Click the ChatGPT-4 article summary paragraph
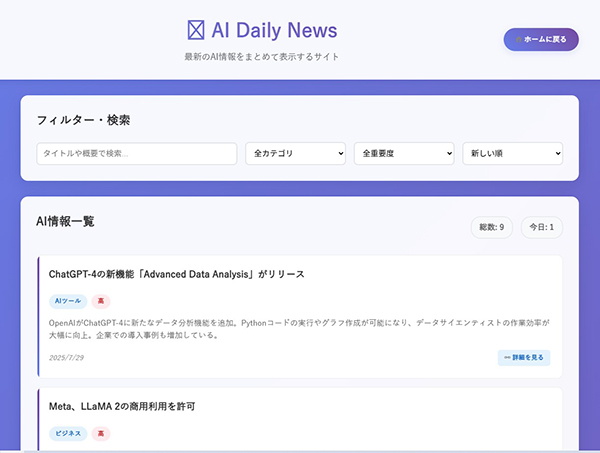 point(299,329)
